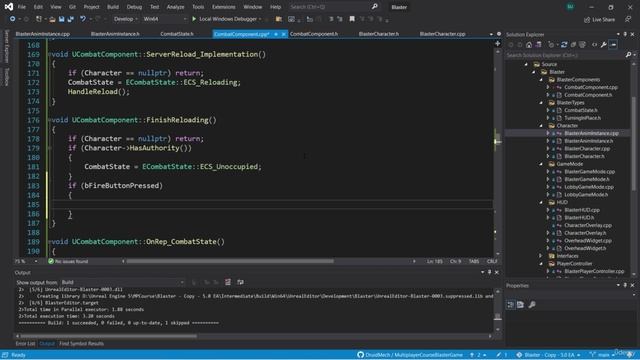Open the Show output from Build dropdown
Screen dimensions: 640x360
[x=122, y=282]
